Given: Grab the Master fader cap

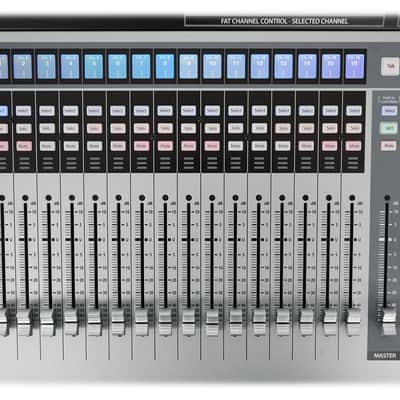Looking at the screenshot, I should [x=389, y=322].
